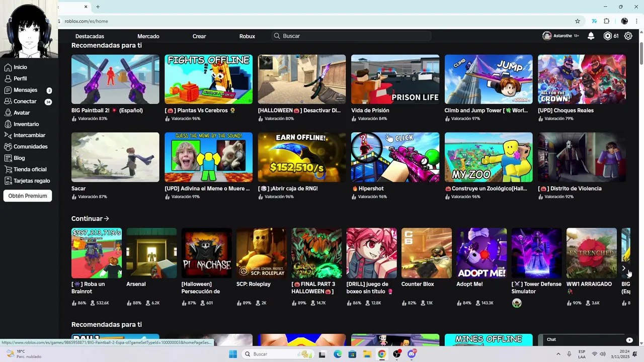Open the browser extensions puzzle icon

point(607,21)
